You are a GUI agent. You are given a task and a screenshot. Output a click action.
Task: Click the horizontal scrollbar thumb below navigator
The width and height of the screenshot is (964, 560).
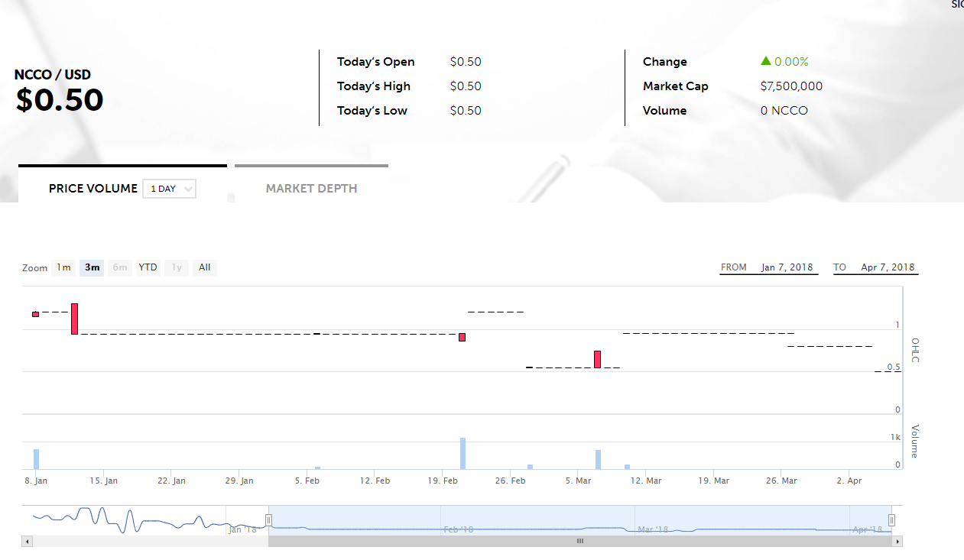click(x=579, y=541)
